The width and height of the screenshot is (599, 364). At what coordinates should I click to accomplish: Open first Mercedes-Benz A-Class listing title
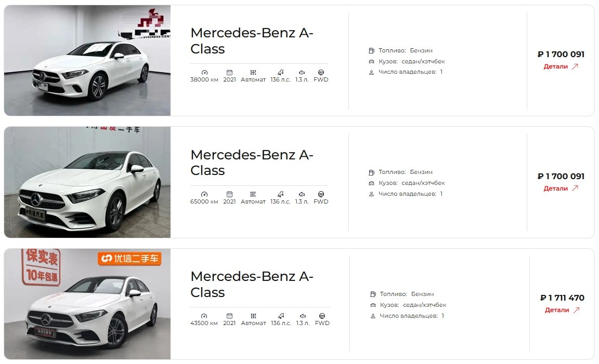tap(252, 41)
